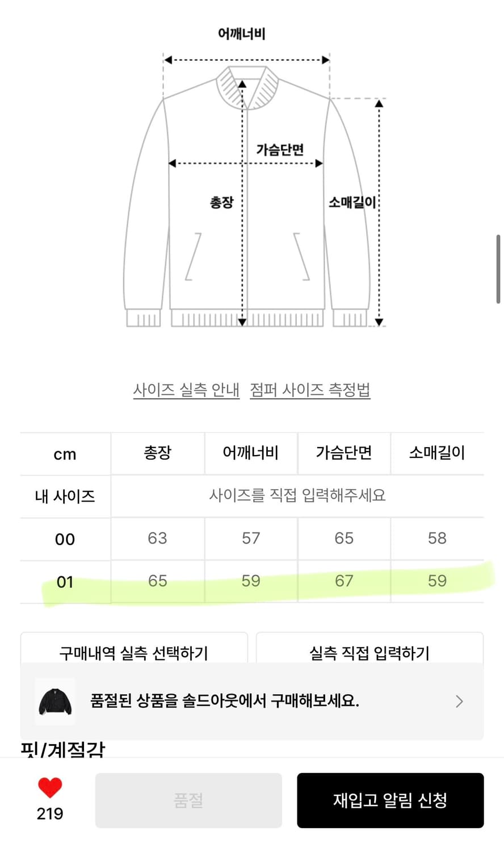Image resolution: width=504 pixels, height=852 pixels.
Task: Click the 소매길이 column header
Action: point(438,453)
